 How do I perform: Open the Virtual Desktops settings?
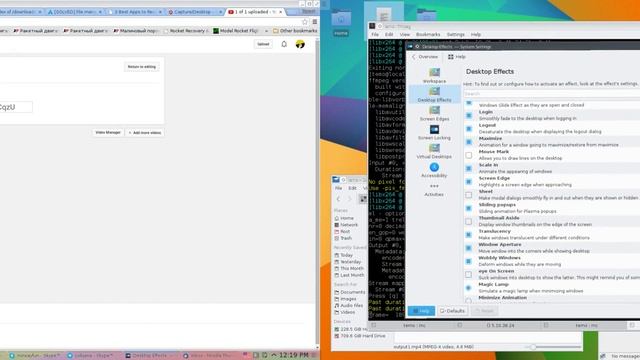pyautogui.click(x=434, y=151)
